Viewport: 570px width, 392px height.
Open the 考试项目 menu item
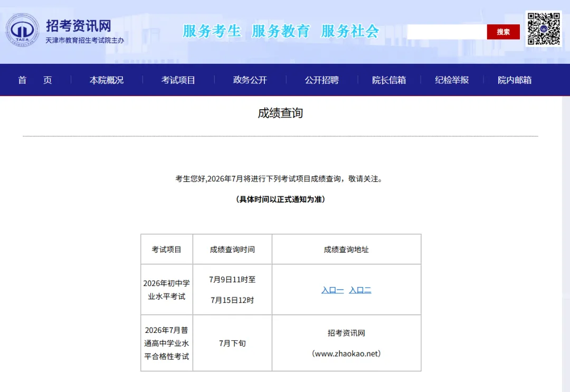[178, 80]
